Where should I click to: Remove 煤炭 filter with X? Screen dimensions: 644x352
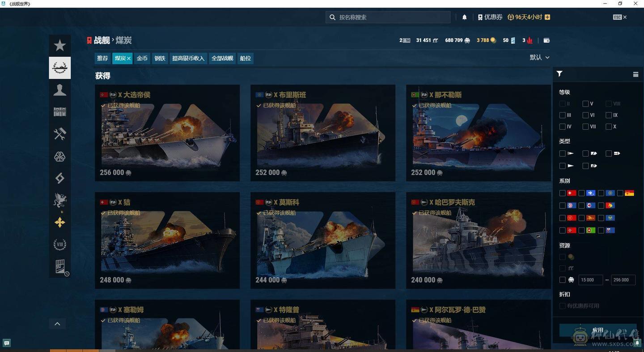tap(129, 58)
